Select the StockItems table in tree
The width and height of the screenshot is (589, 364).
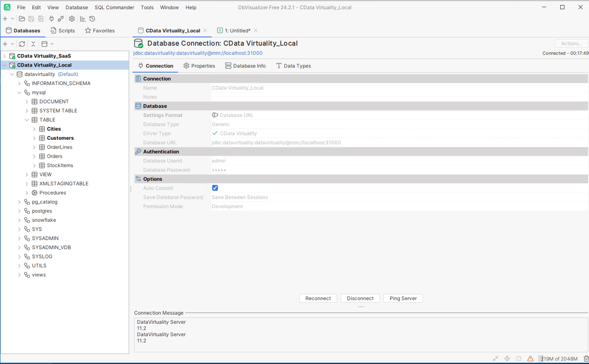pos(60,165)
